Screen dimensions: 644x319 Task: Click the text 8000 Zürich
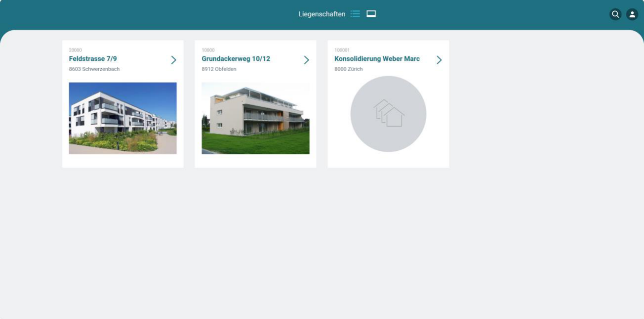349,69
